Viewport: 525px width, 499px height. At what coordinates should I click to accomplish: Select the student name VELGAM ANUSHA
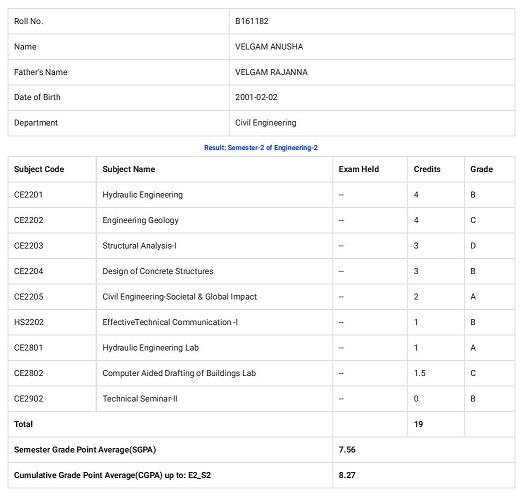point(269,47)
